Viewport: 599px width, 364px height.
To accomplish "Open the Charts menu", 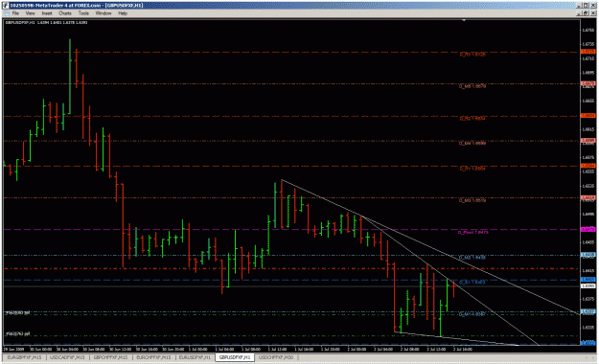I will pyautogui.click(x=65, y=13).
